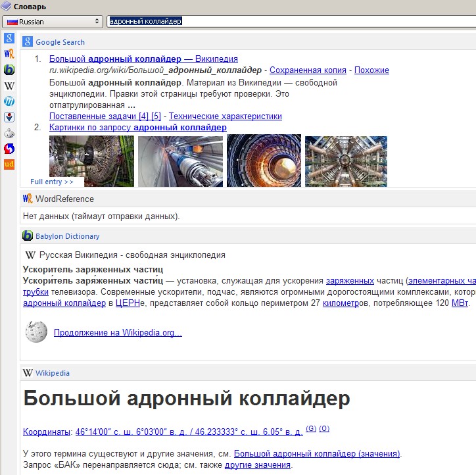Open the Russian language dropdown
The width and height of the screenshot is (476, 475).
[x=53, y=22]
